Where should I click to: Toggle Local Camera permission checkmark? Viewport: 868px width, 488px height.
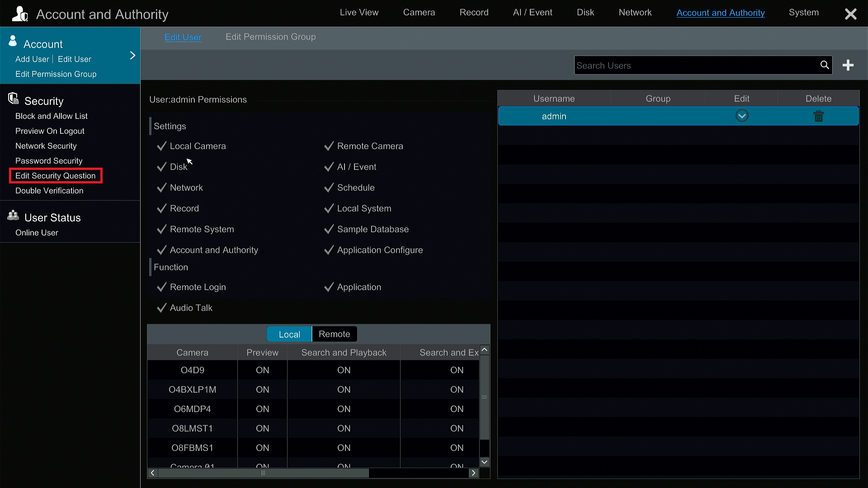coord(162,146)
